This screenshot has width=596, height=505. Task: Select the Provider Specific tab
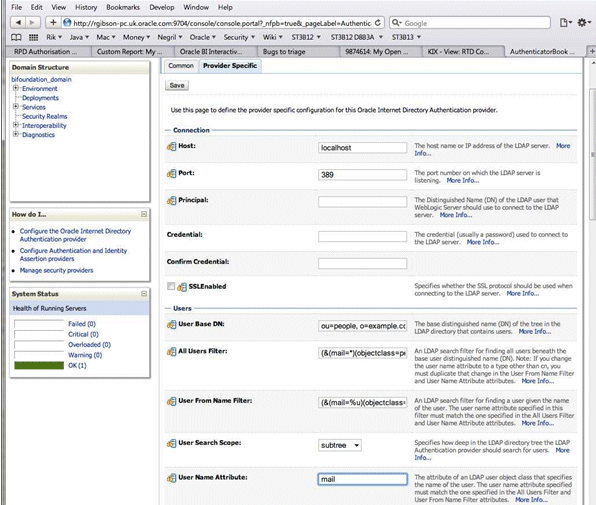(230, 66)
